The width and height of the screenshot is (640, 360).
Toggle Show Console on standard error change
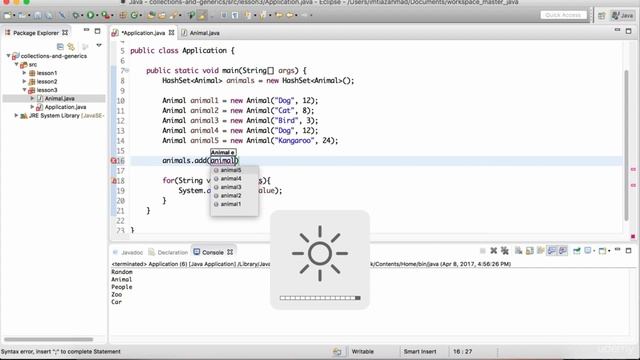point(562,251)
